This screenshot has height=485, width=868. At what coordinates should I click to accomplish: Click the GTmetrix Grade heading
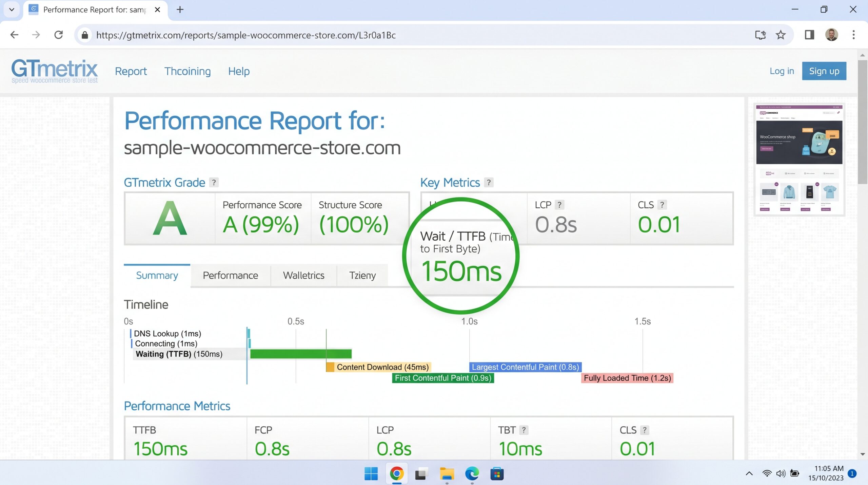pos(164,183)
